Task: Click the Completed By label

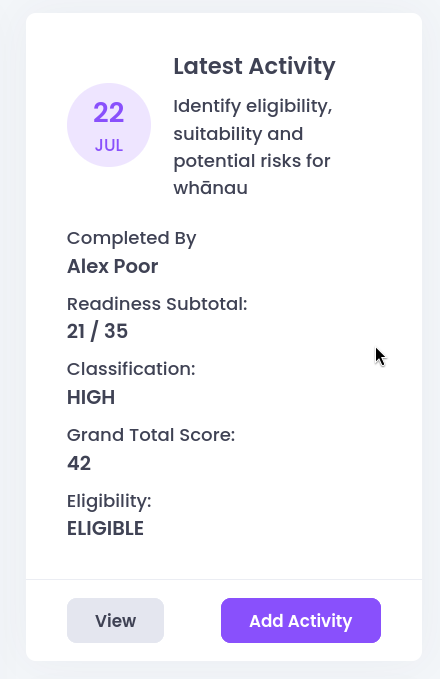Action: [x=132, y=238]
